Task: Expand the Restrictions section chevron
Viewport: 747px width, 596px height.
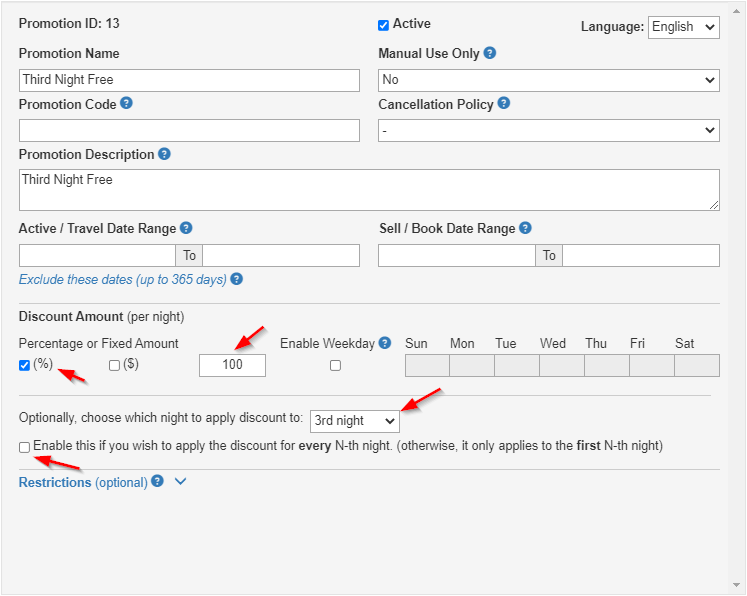Action: (181, 482)
